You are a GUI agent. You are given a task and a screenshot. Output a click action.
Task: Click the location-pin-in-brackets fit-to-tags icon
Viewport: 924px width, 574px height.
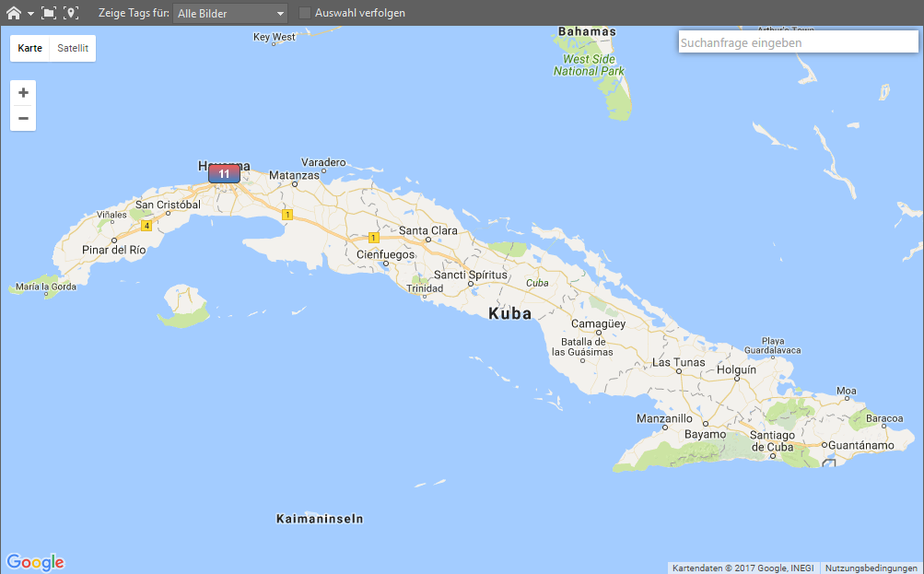(x=71, y=13)
